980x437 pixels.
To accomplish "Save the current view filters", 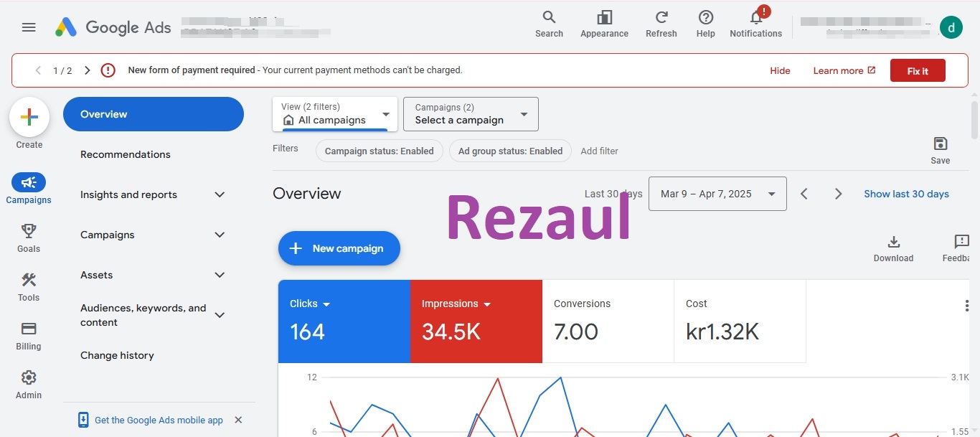I will (x=941, y=150).
